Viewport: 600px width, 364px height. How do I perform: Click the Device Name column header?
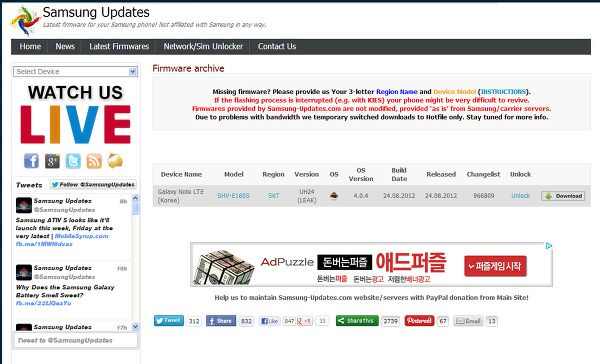(x=181, y=174)
